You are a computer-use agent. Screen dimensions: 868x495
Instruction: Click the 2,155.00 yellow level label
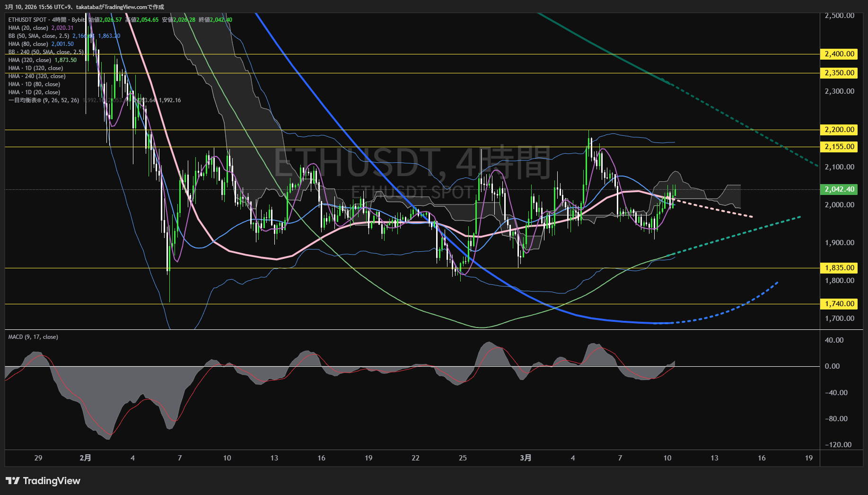point(839,147)
